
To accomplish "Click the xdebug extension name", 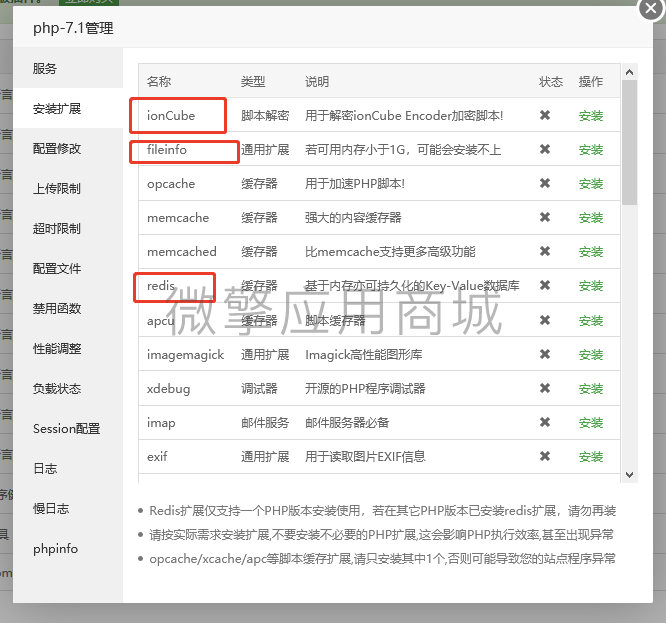I will (168, 389).
